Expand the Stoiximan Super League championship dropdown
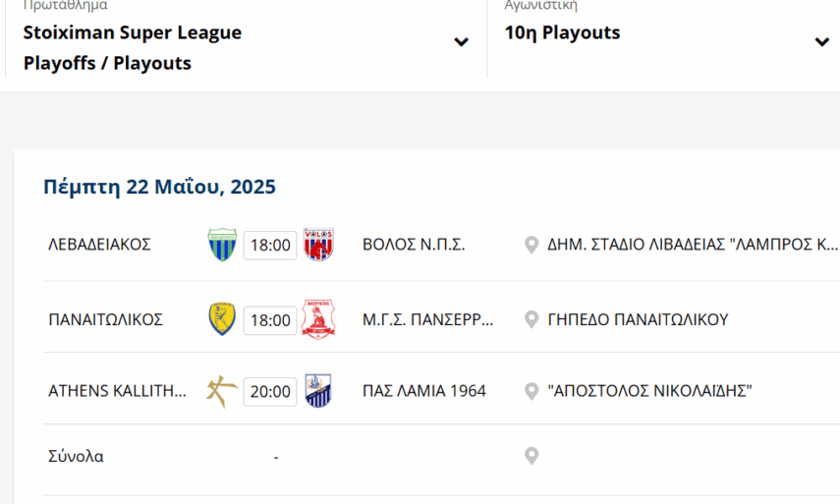 [x=461, y=42]
